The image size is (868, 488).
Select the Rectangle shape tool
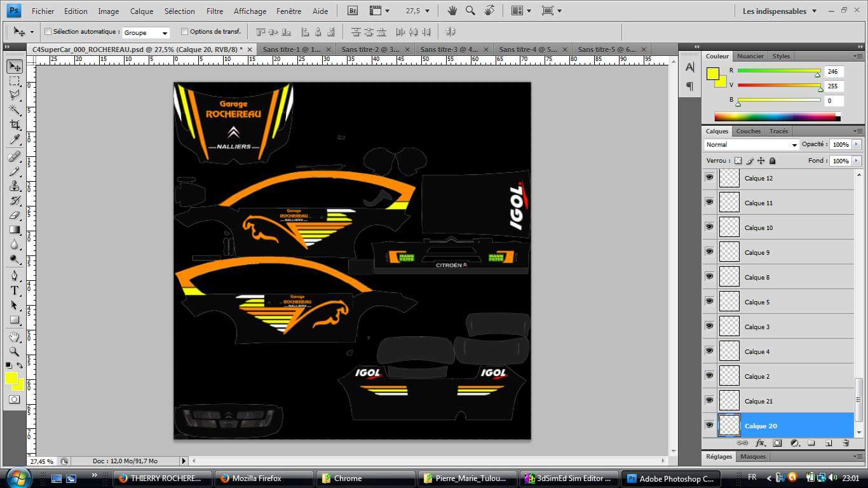[x=15, y=320]
